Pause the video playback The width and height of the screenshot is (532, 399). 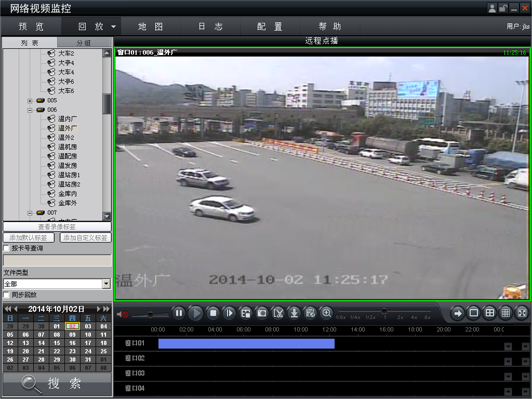click(179, 313)
